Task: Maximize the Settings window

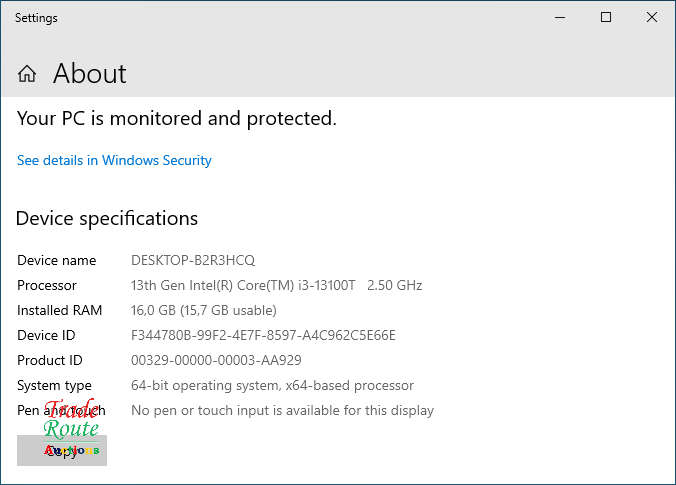Action: click(x=605, y=17)
